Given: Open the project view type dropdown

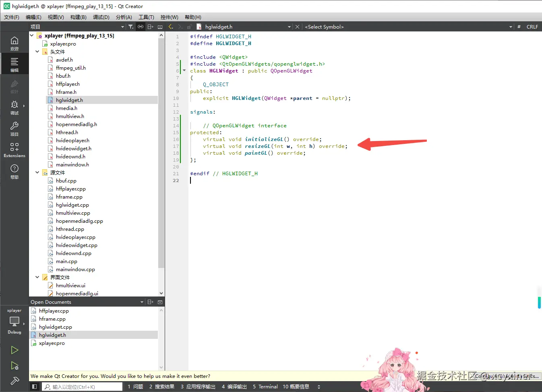Looking at the screenshot, I should [x=78, y=27].
